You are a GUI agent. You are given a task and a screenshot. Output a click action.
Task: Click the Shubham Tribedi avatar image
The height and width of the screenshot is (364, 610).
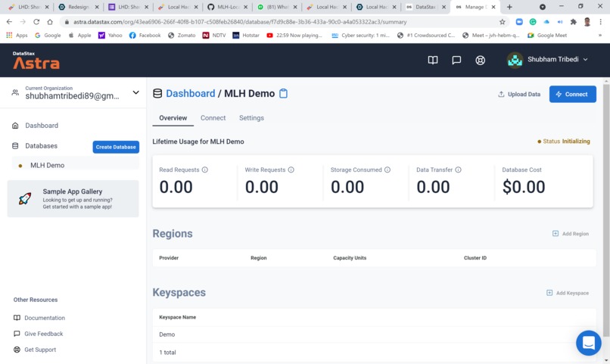click(x=515, y=60)
